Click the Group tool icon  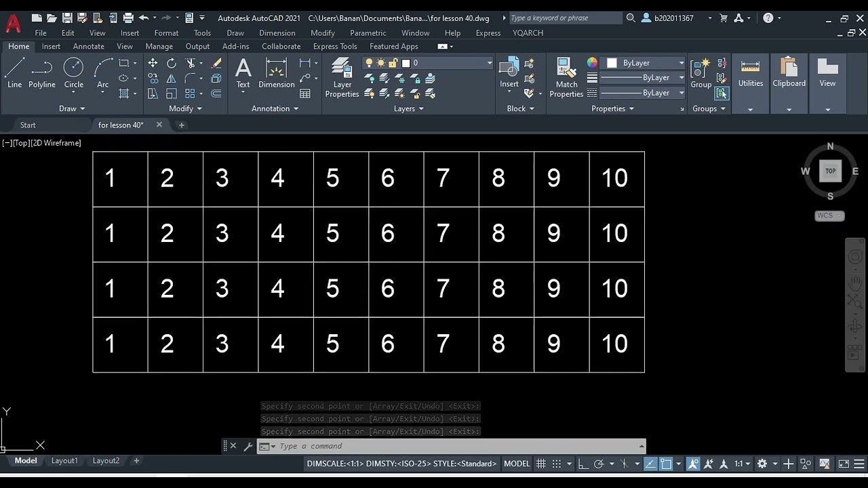pos(701,73)
